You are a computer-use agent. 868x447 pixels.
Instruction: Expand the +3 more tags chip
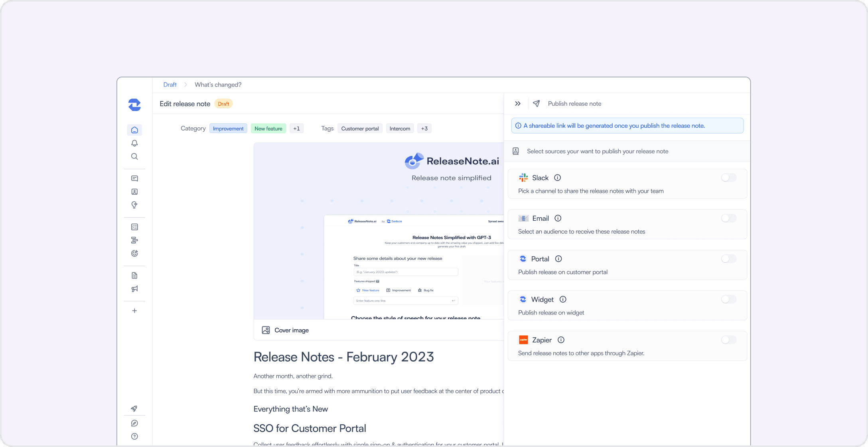424,129
